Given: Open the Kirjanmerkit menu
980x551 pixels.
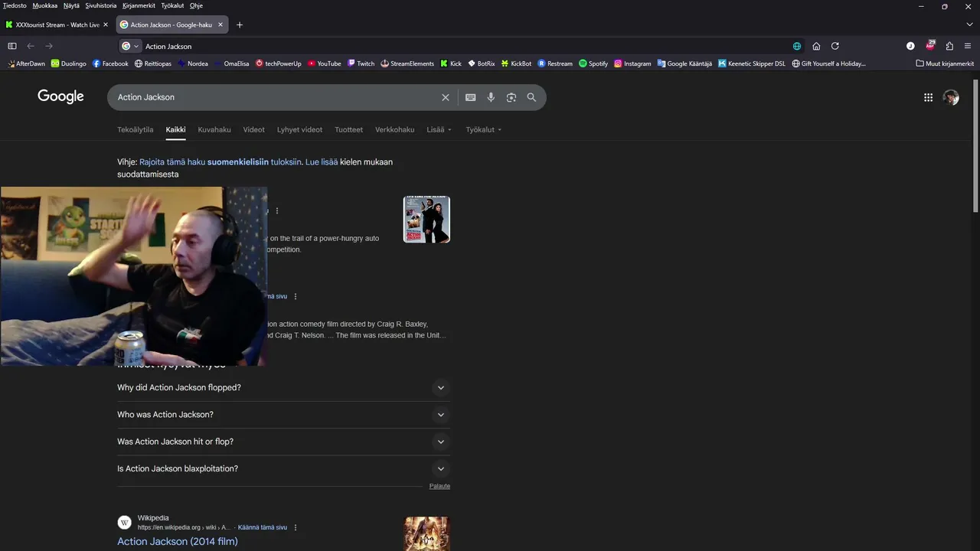Looking at the screenshot, I should click(x=139, y=5).
